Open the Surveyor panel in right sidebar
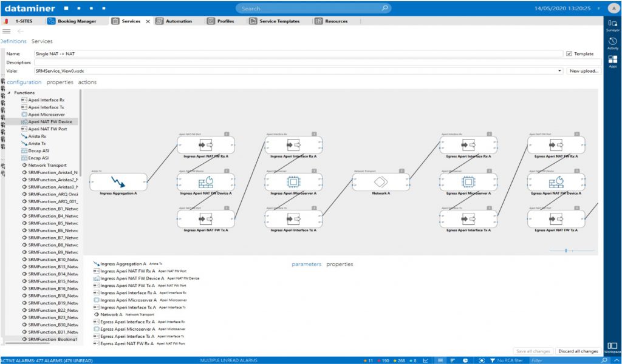The width and height of the screenshot is (622, 364). [x=612, y=25]
